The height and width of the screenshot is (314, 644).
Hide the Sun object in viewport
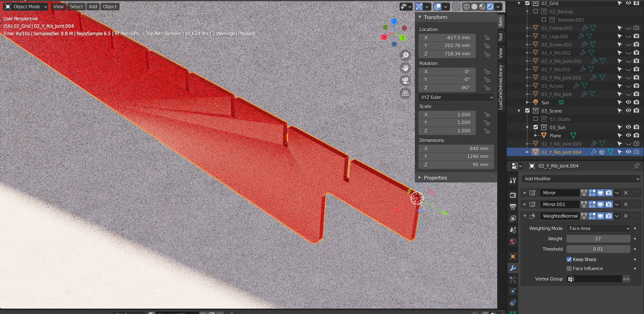click(x=628, y=103)
